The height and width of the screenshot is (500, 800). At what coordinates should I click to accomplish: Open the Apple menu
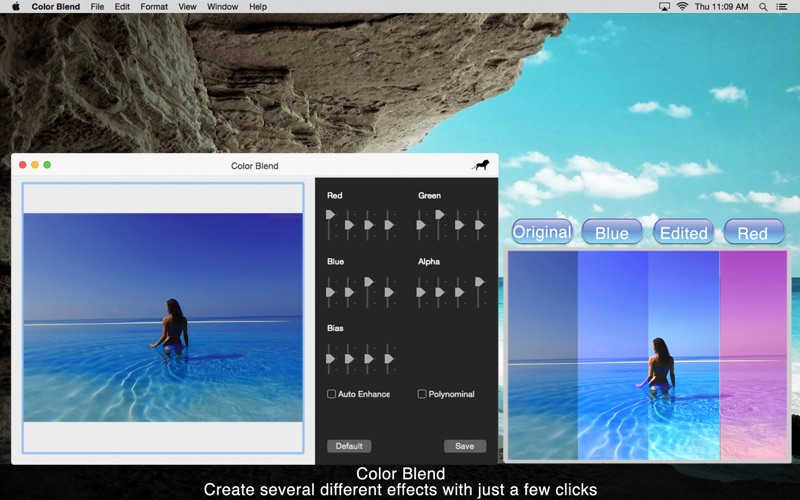pyautogui.click(x=15, y=7)
